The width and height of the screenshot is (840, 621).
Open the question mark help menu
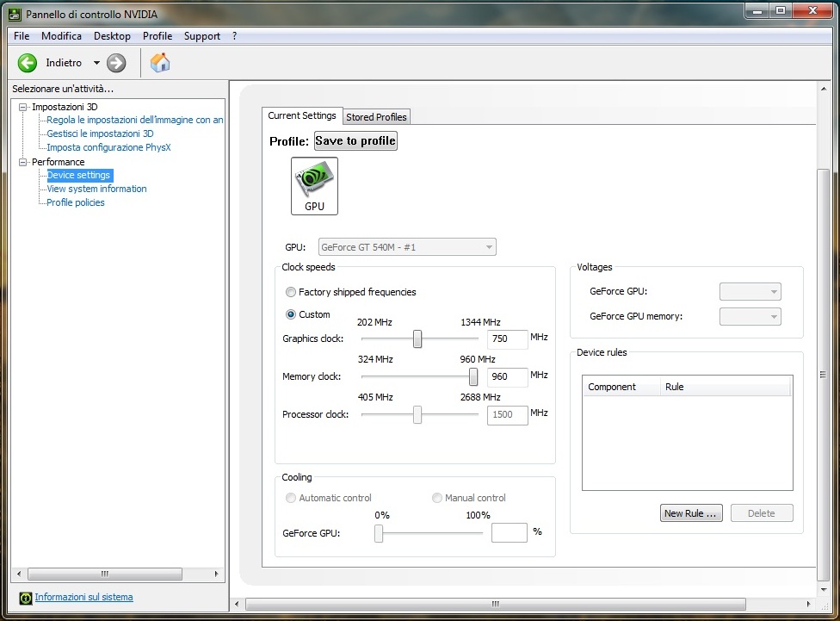pos(235,36)
